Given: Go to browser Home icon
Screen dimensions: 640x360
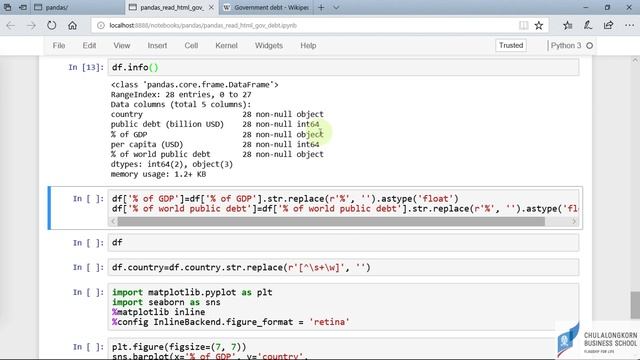Looking at the screenshot, I should click(72, 25).
